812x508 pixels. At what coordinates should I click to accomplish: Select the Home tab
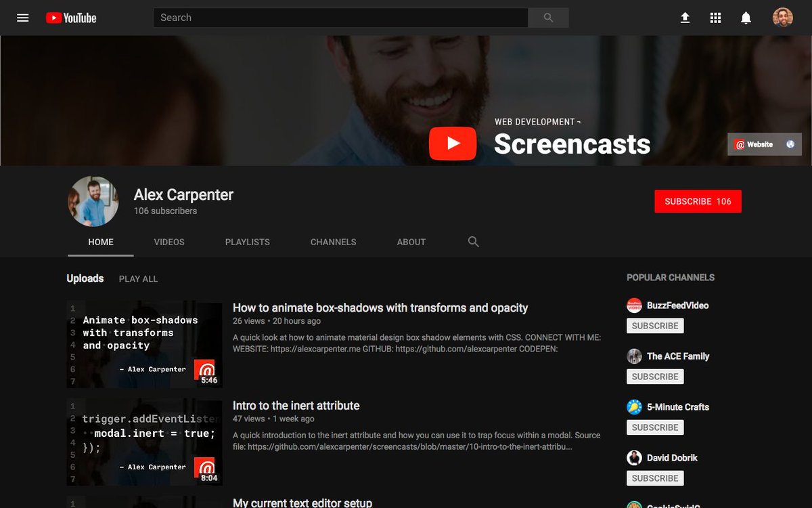(101, 242)
